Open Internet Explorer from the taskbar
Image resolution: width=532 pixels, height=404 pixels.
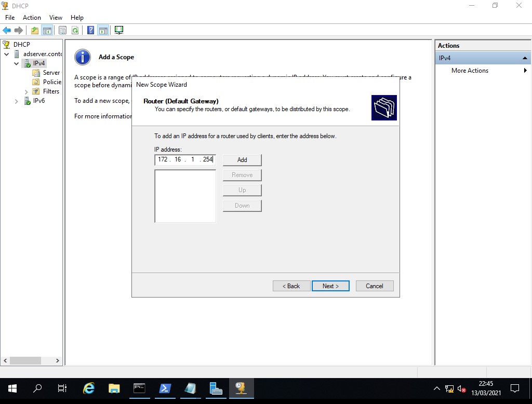coord(89,388)
